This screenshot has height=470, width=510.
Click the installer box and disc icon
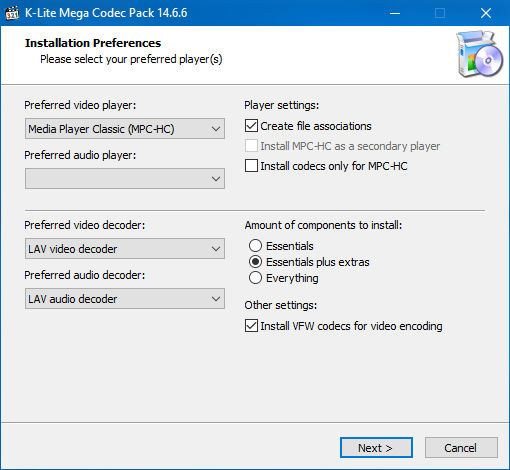[x=479, y=54]
